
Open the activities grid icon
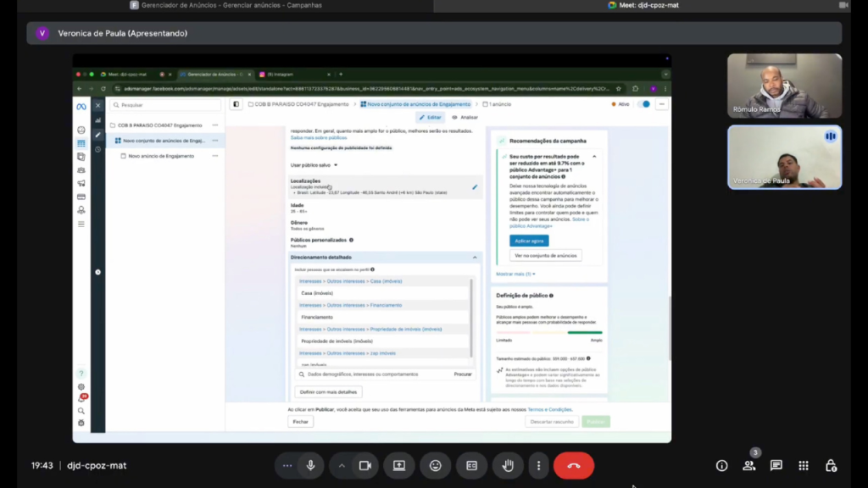[804, 465]
